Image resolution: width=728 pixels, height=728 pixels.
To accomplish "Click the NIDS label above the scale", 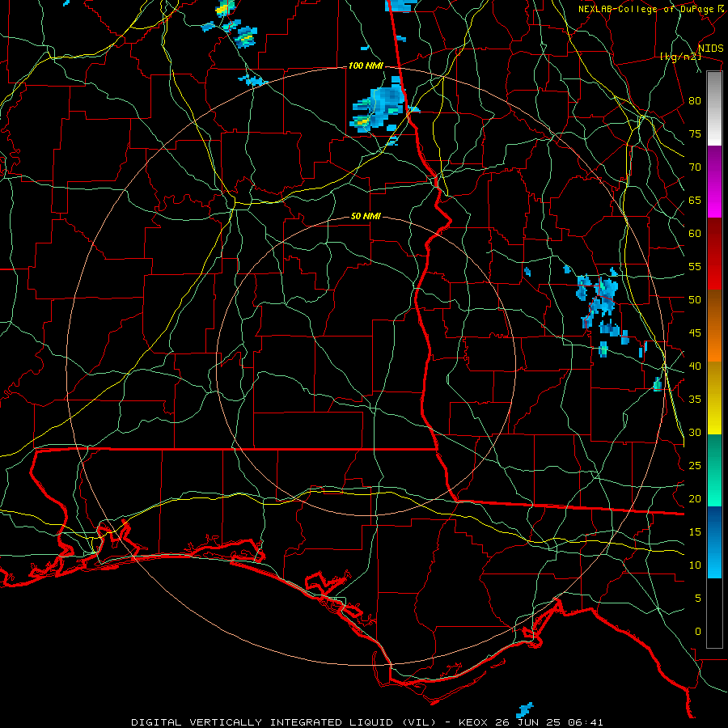I will click(x=710, y=49).
